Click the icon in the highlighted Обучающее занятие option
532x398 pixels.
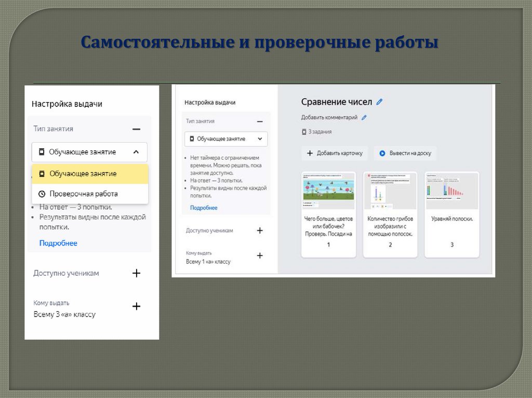tap(42, 174)
